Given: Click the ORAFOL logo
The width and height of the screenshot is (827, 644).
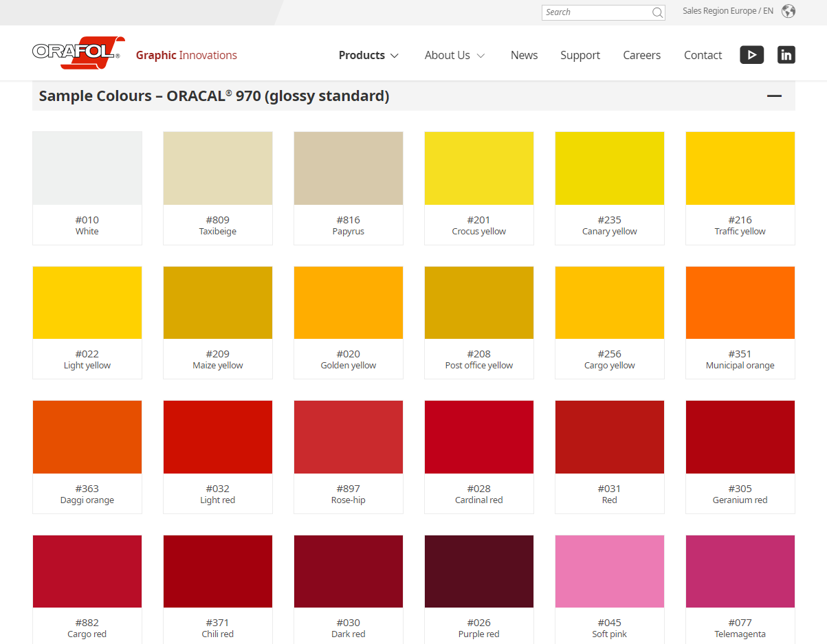Looking at the screenshot, I should click(x=78, y=52).
